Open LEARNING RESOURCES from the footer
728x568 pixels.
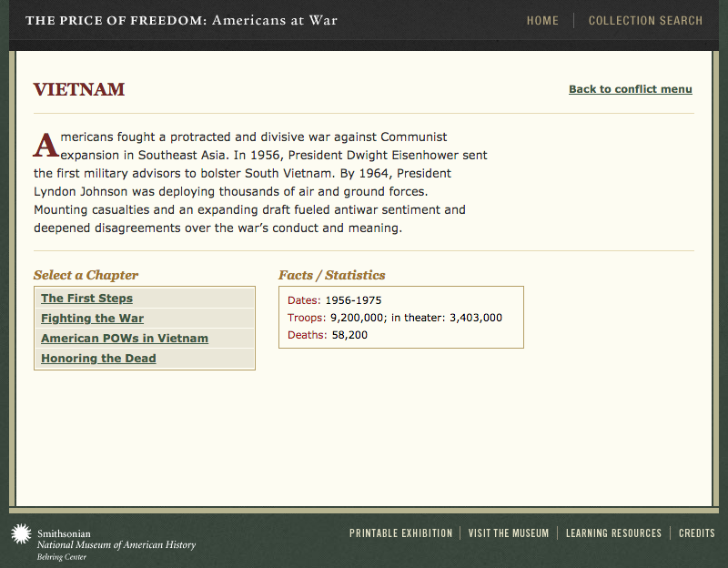tap(614, 532)
